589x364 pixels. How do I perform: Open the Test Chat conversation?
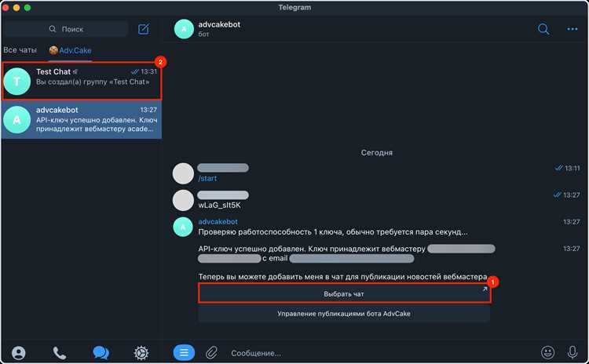coord(82,81)
